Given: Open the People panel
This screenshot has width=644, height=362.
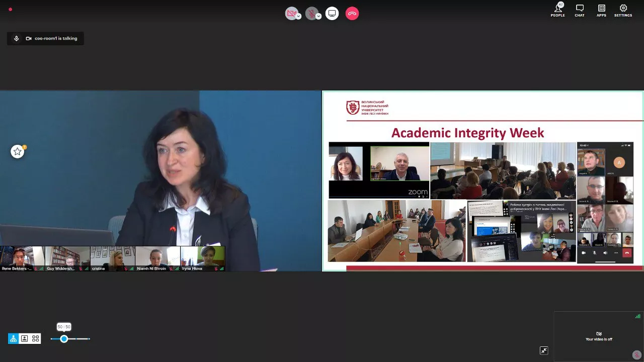Looking at the screenshot, I should (x=557, y=10).
